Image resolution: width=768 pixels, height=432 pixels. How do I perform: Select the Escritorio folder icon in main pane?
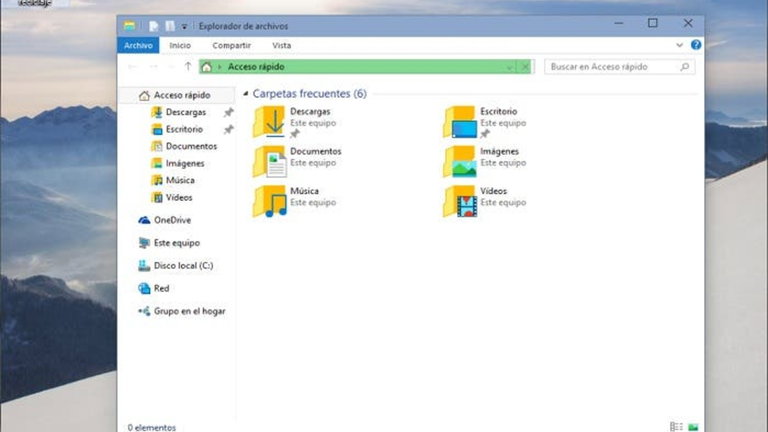click(459, 121)
